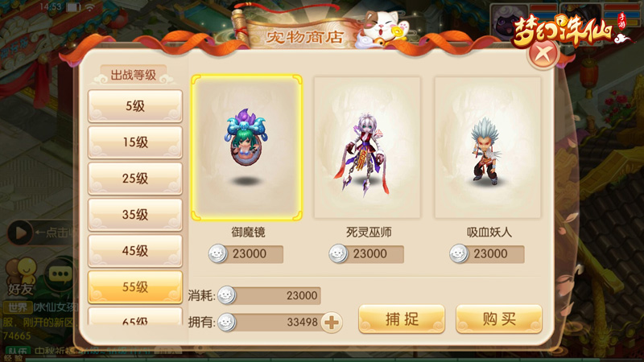Open the sheep character avatar portrait
The width and height of the screenshot is (644, 362).
pos(510,23)
